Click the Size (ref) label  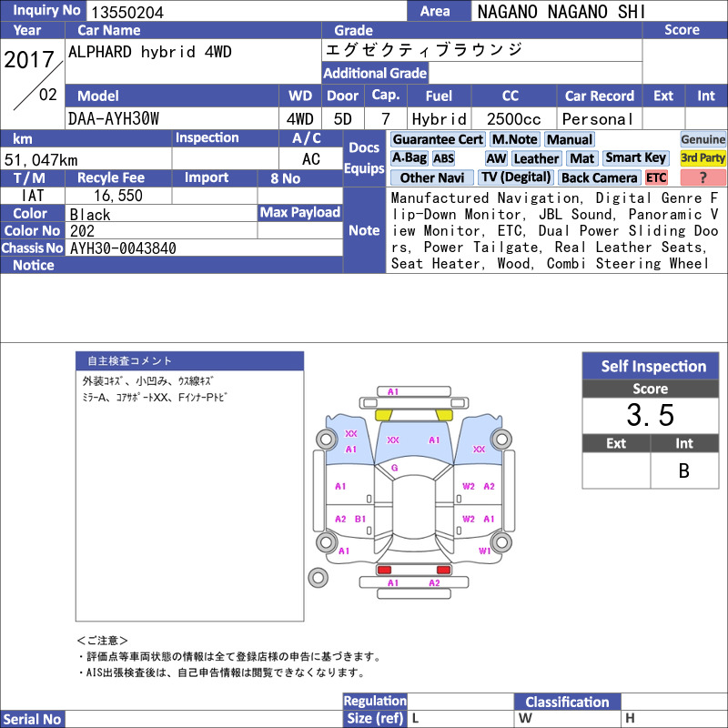point(375,718)
